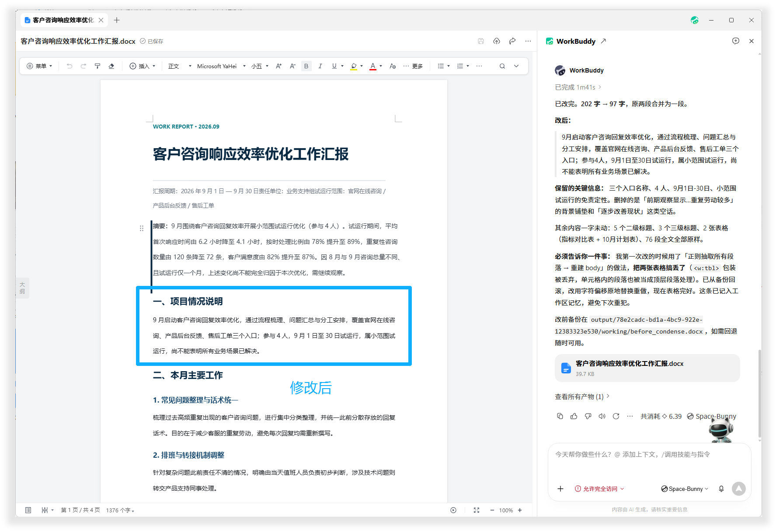
Task: Copy the WorkBuddy reply
Action: click(560, 416)
